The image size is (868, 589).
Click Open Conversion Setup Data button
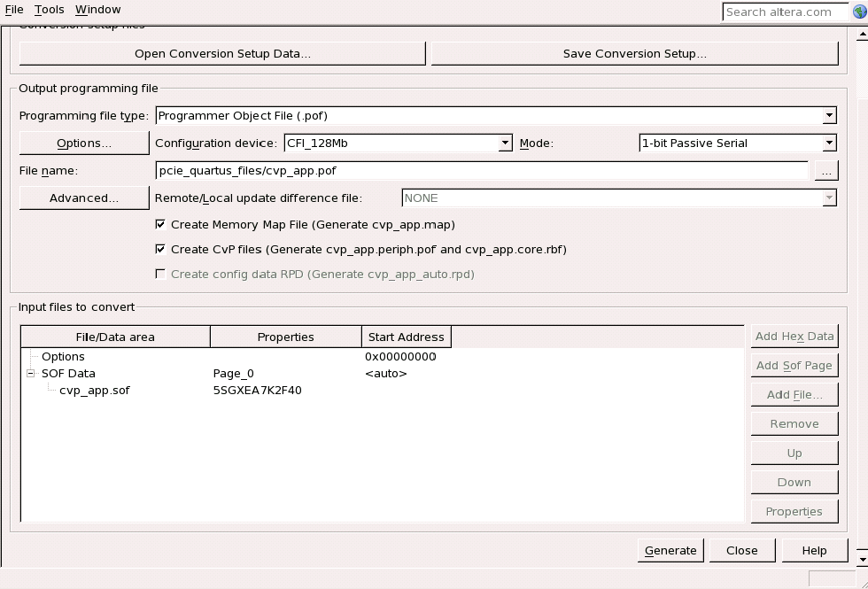pos(222,54)
